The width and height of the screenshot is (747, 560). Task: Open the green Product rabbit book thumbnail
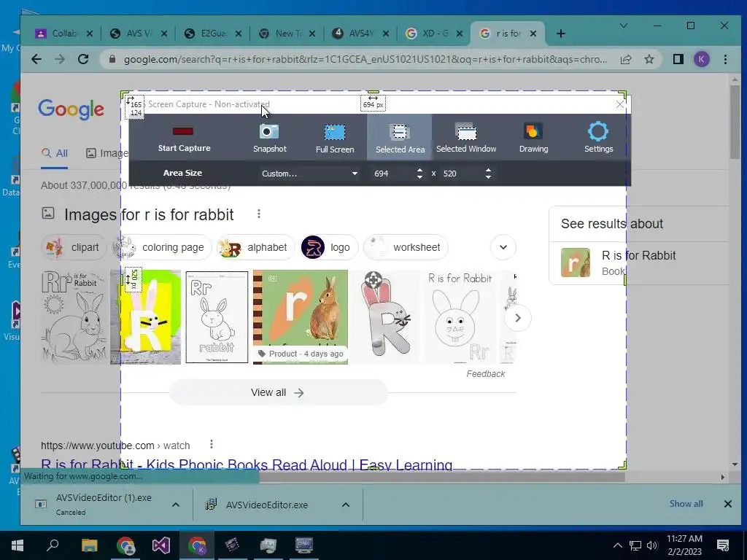pos(301,317)
